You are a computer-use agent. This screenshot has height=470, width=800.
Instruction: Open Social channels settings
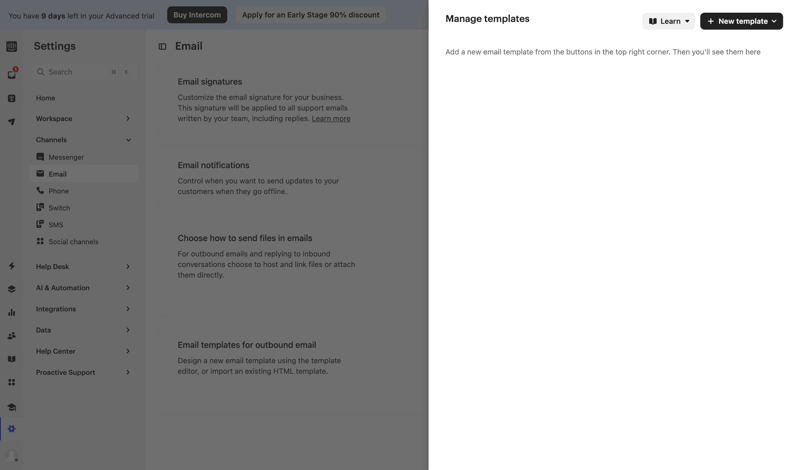(73, 242)
